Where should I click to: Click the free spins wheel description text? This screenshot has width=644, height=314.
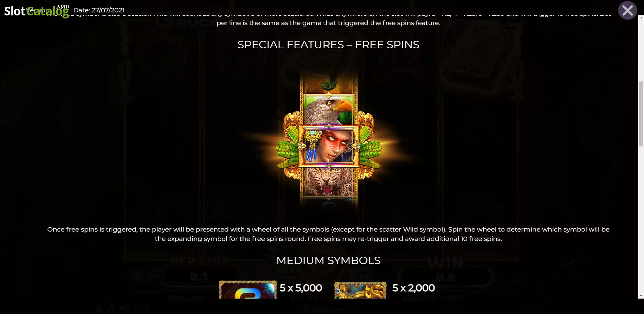click(328, 234)
